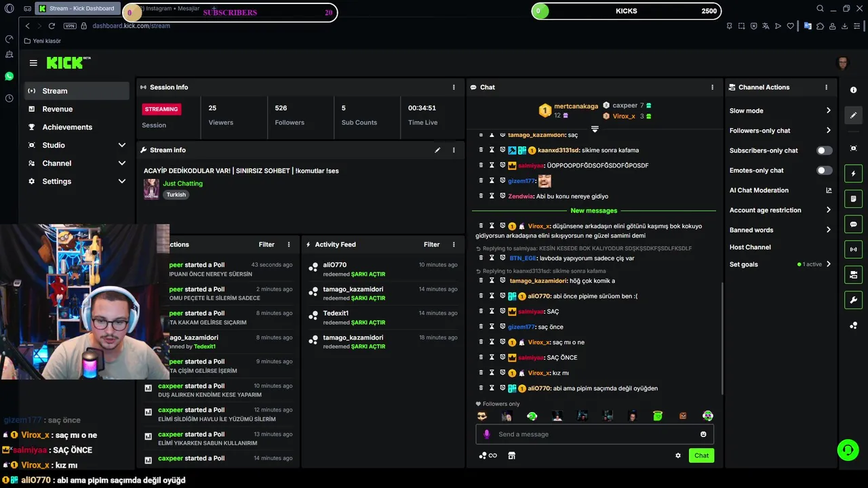
Task: Open Followers-only chat options arrow
Action: pos(828,130)
